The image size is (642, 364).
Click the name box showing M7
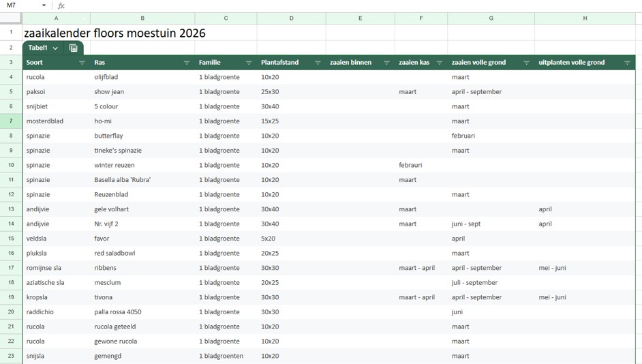pos(20,5)
